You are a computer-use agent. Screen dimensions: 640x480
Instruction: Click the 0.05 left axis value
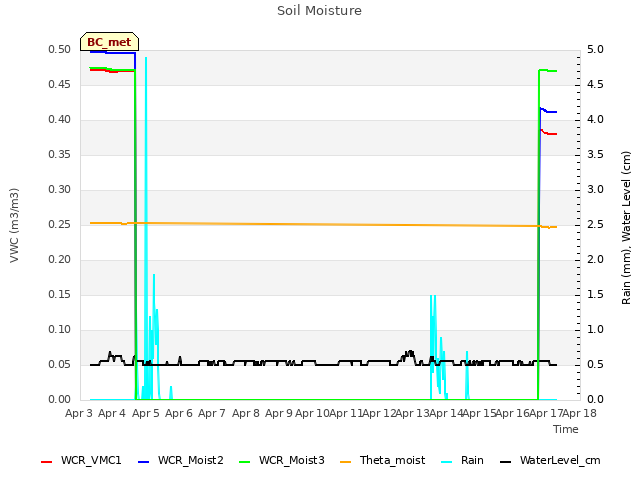point(60,364)
